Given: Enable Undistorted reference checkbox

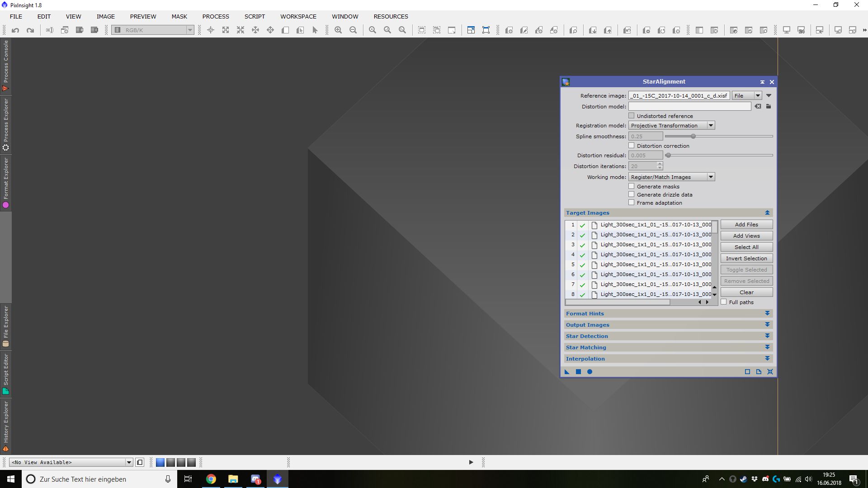Looking at the screenshot, I should click(632, 116).
